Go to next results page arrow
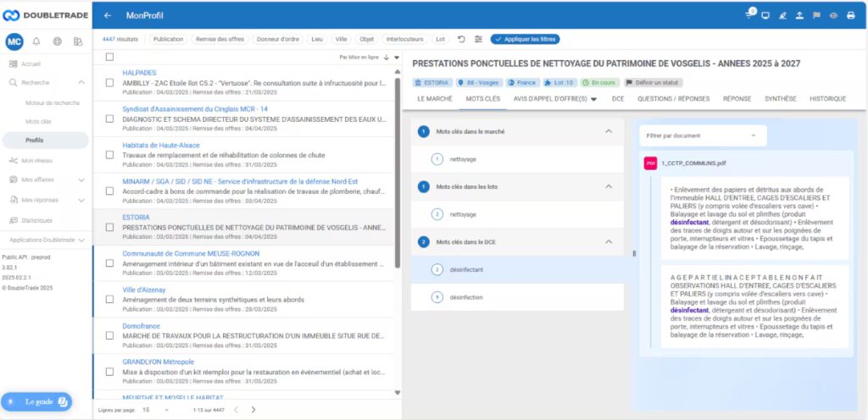Viewport: 868px width, 420px height. click(253, 410)
